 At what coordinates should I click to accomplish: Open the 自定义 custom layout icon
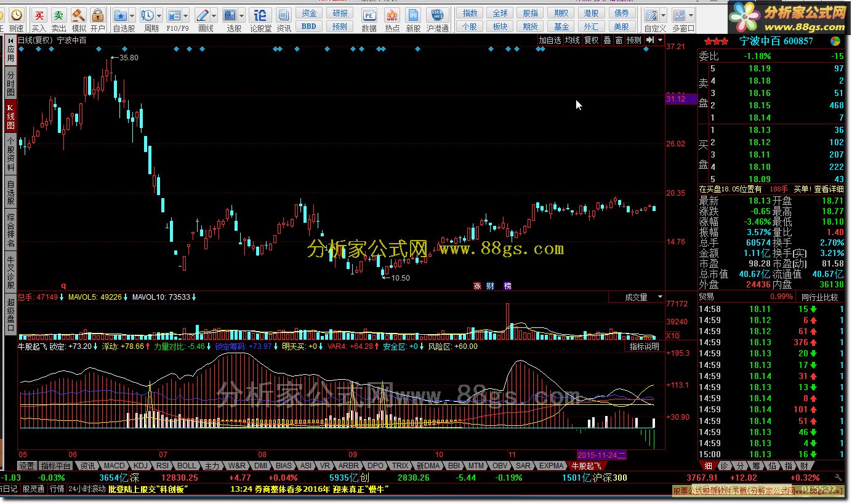coord(651,15)
